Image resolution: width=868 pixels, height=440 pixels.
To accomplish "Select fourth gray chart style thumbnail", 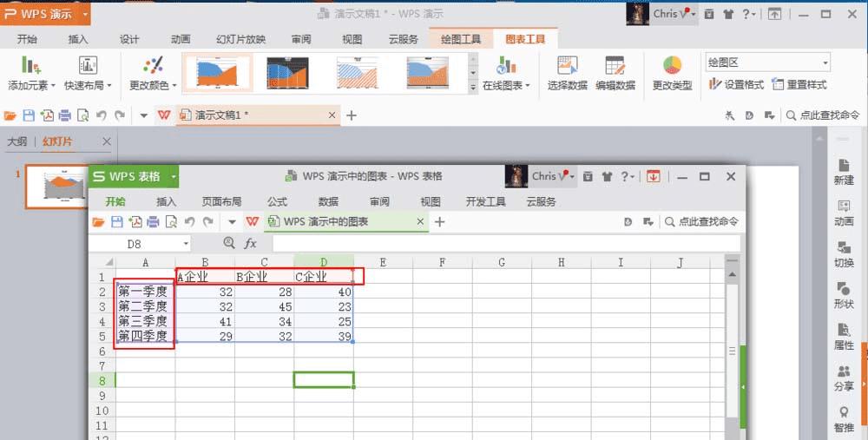I will click(x=427, y=73).
